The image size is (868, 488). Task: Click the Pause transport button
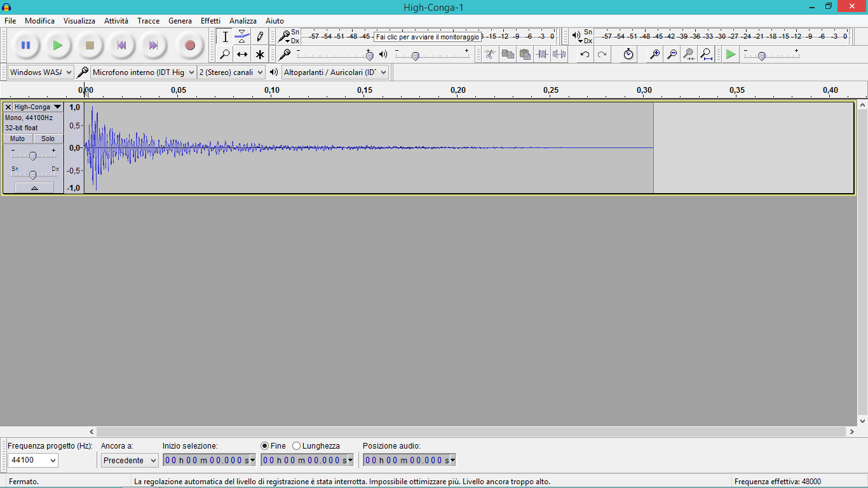(26, 45)
